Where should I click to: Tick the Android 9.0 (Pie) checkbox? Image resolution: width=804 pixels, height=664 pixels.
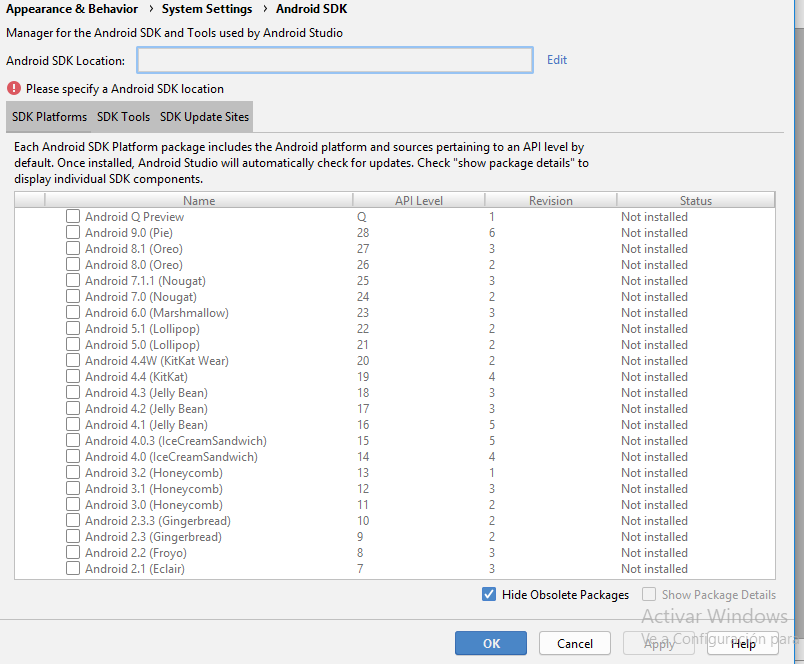click(x=73, y=232)
